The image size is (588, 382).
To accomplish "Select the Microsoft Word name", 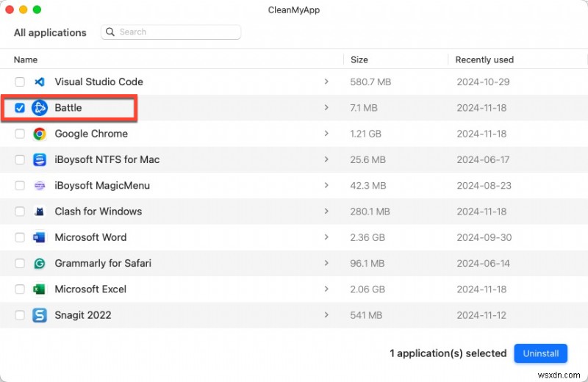I will point(90,237).
